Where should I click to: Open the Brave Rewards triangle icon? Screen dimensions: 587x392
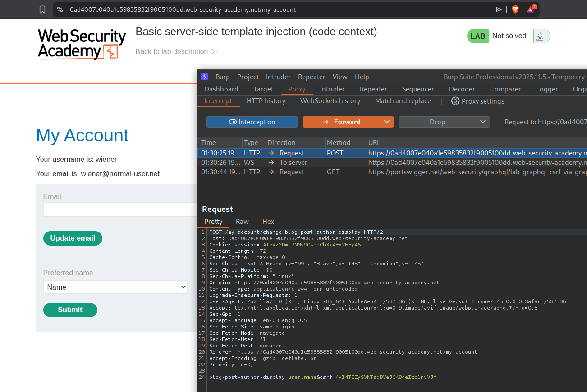point(531,9)
